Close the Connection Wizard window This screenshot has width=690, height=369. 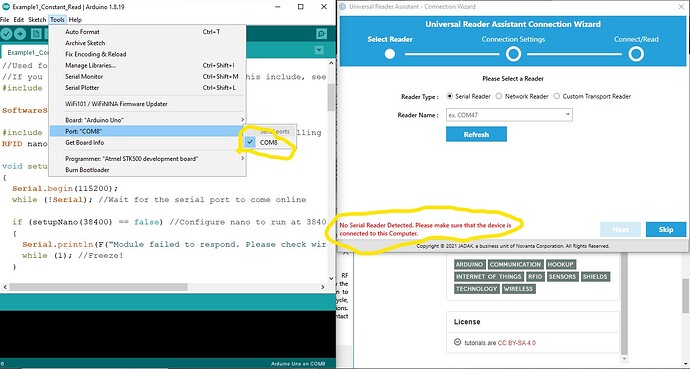coord(680,7)
